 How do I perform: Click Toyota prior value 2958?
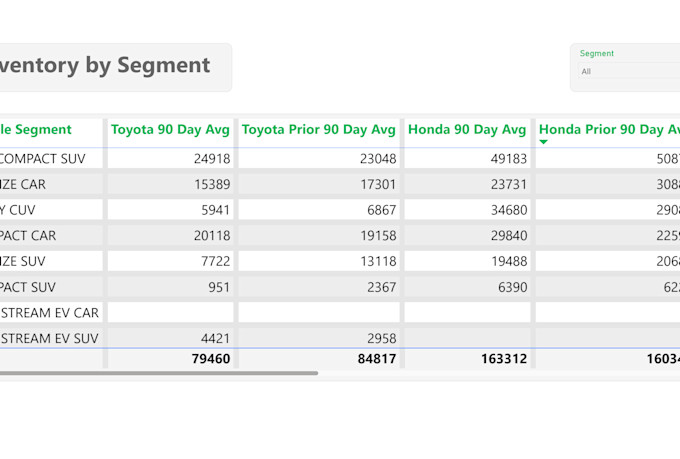[x=381, y=338]
